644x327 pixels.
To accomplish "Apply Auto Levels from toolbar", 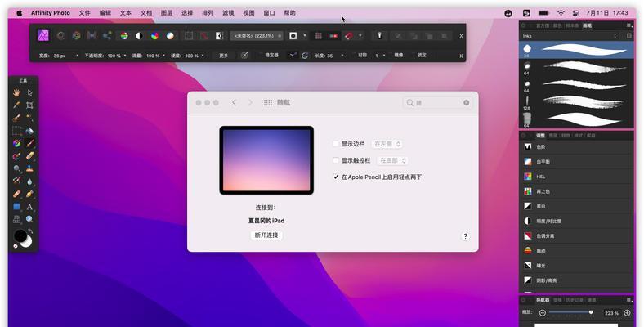I will [x=124, y=36].
